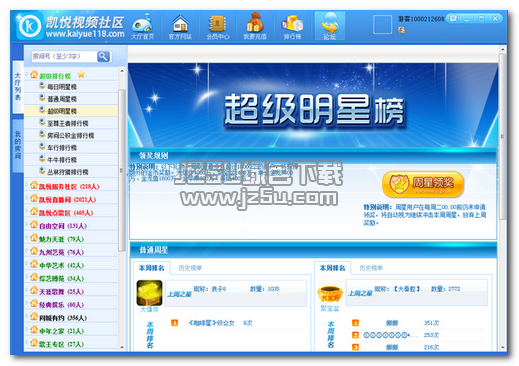Screen dimensions: 519x366
Task: Select 历史榜单 tab in 聚宝盆 panel
Action: pyautogui.click(x=371, y=268)
